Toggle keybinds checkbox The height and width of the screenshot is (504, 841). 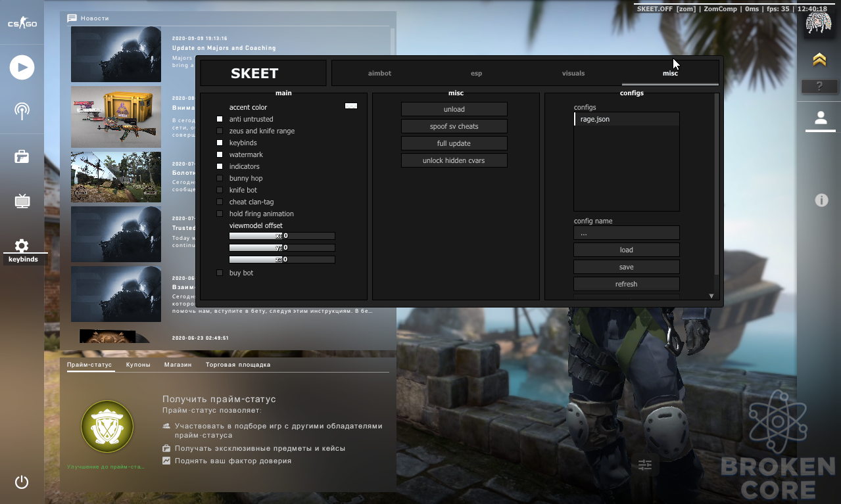point(220,143)
